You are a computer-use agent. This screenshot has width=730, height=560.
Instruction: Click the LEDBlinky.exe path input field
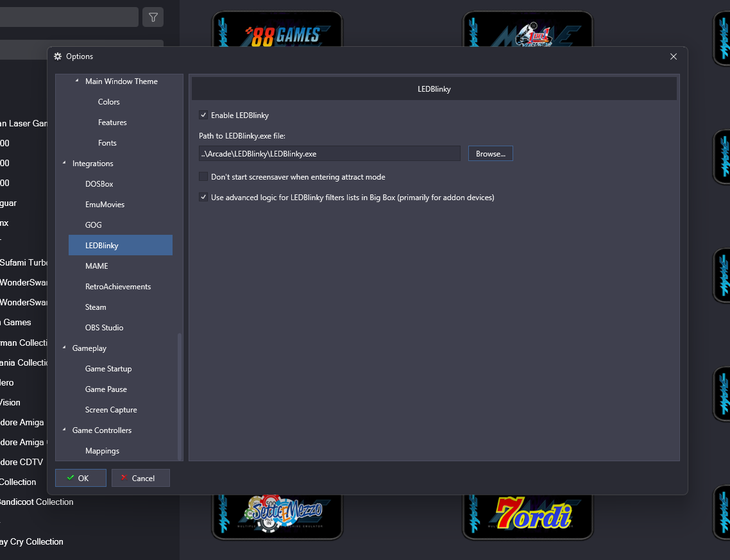(x=330, y=153)
